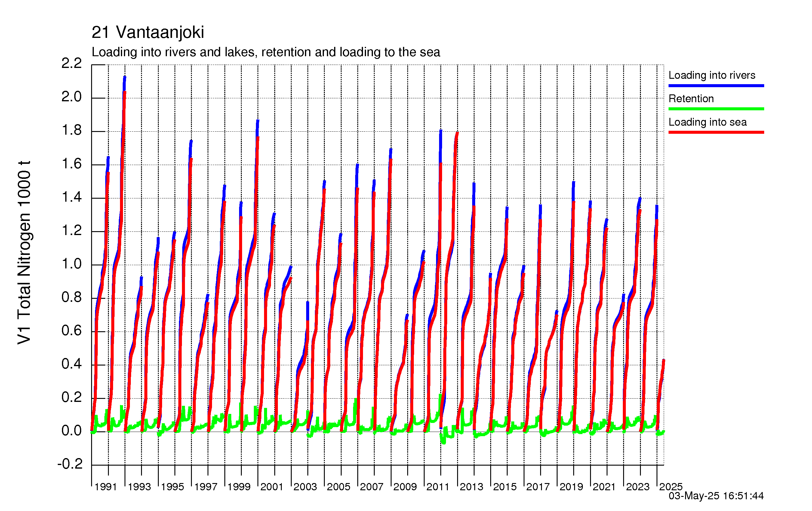The image size is (812, 511).
Task: Click the red curve endpoint in 2025
Action: (664, 361)
